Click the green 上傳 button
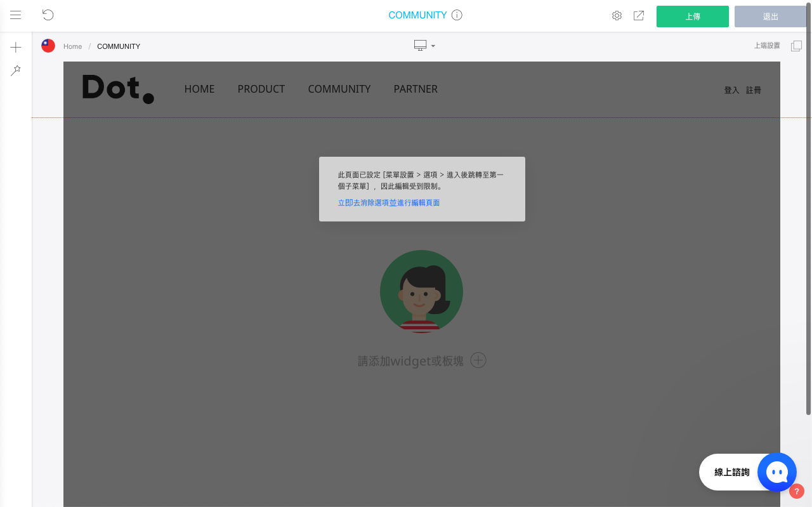The image size is (812, 507). [x=693, y=16]
